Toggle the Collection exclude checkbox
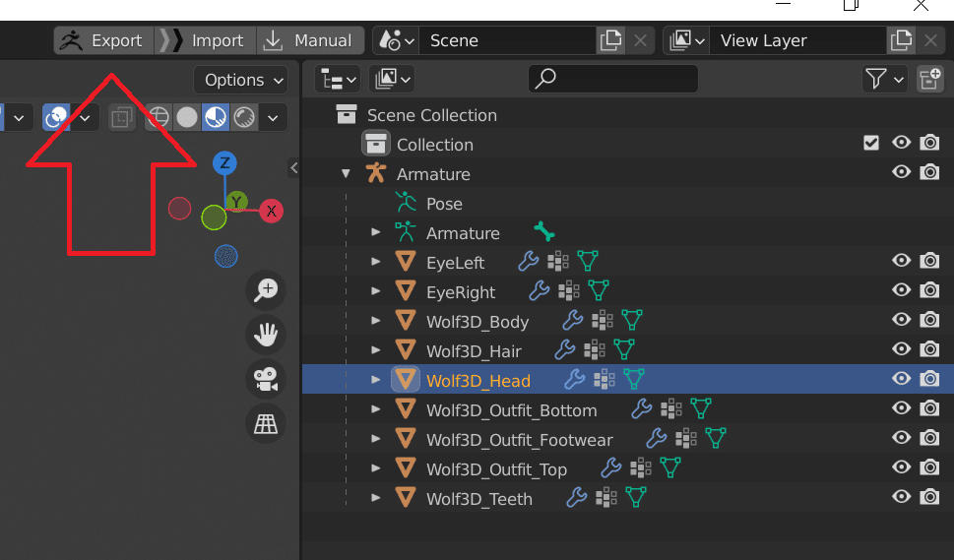Viewport: 954px width, 560px height. tap(870, 144)
